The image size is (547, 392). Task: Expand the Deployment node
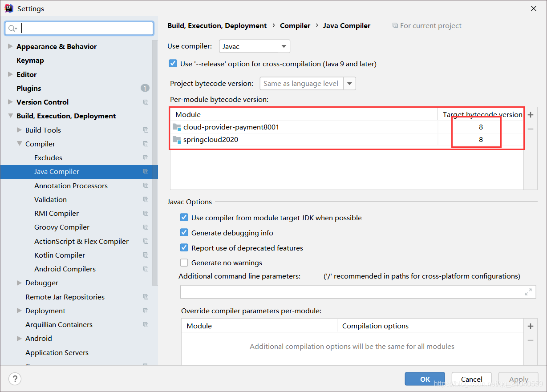point(19,311)
